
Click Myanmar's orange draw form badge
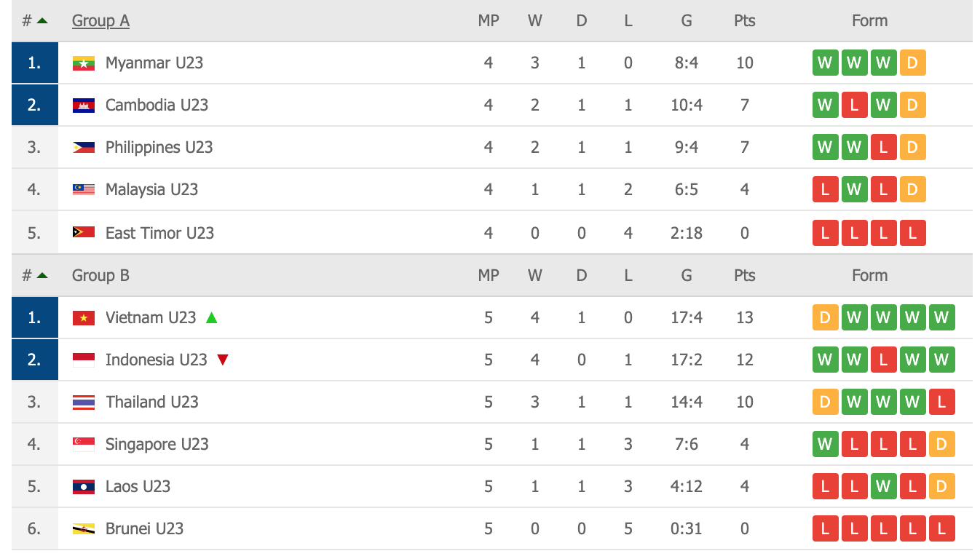912,63
